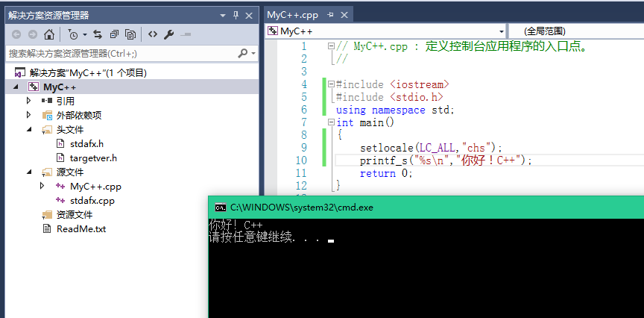Toggle auto-hide pin on Solution Explorer panel
The image size is (644, 318).
(x=236, y=16)
